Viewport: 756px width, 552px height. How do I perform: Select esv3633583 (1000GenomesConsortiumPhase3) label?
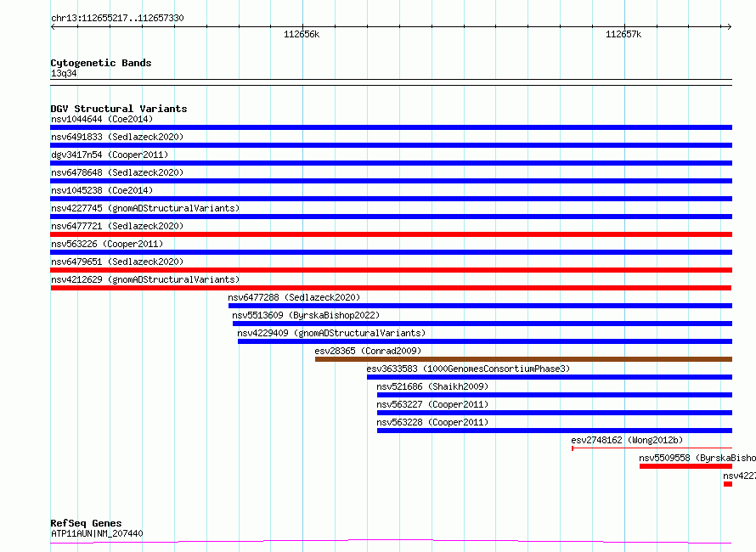[x=468, y=369]
